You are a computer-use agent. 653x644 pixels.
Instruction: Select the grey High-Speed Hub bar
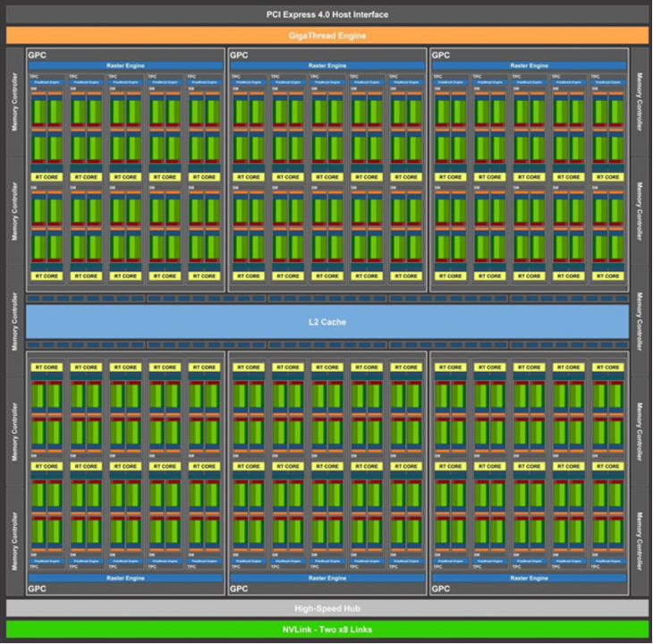pos(326,608)
